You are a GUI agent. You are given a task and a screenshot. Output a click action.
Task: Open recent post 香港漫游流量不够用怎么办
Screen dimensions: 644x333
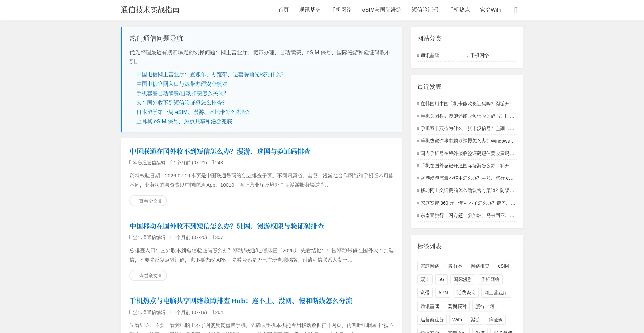tap(467, 178)
